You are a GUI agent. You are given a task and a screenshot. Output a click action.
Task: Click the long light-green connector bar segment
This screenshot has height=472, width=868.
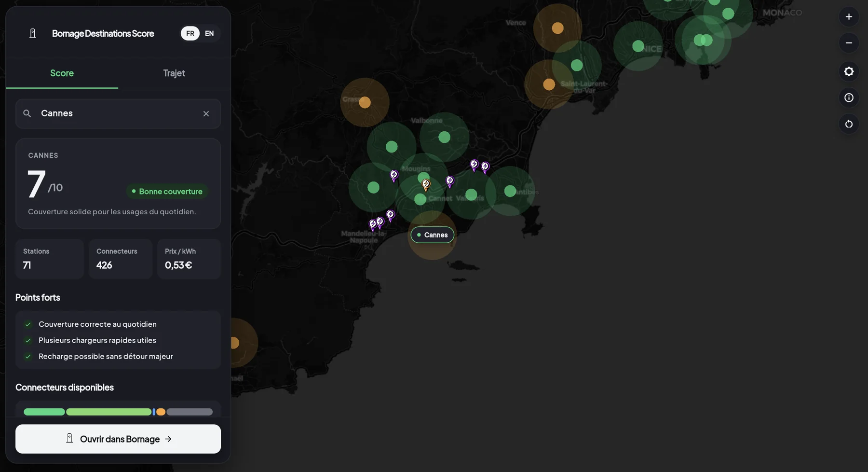[x=108, y=412]
